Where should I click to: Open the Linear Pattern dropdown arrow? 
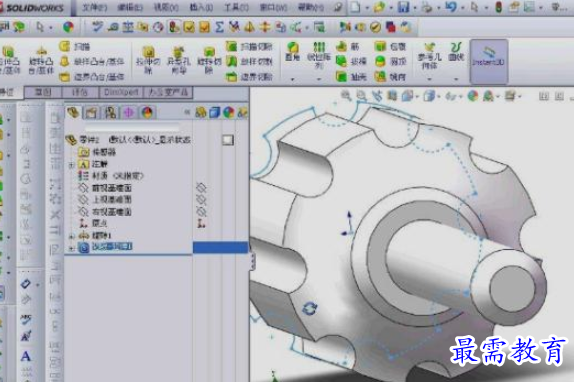pyautogui.click(x=319, y=79)
